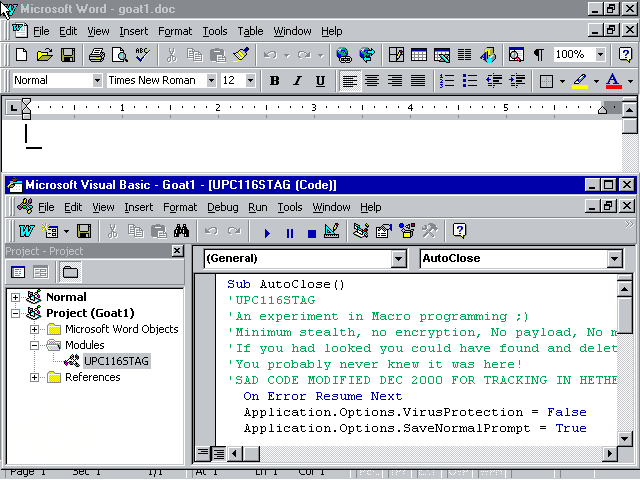This screenshot has width=640, height=480.
Task: Open the AutoClose procedure dropdown
Action: point(614,258)
